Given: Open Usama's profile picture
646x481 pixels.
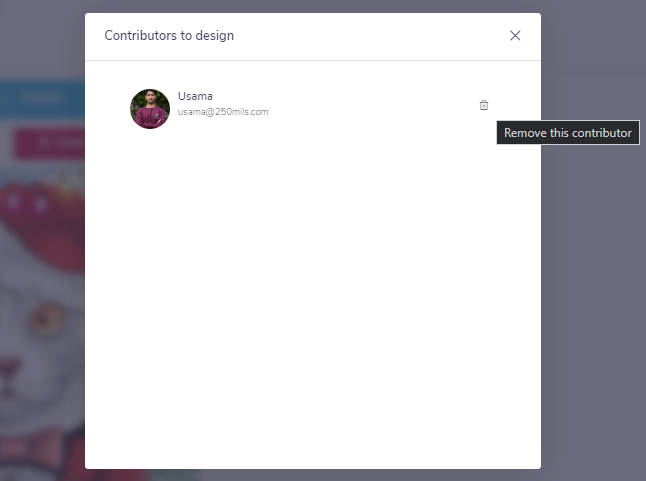Looking at the screenshot, I should click(x=150, y=109).
